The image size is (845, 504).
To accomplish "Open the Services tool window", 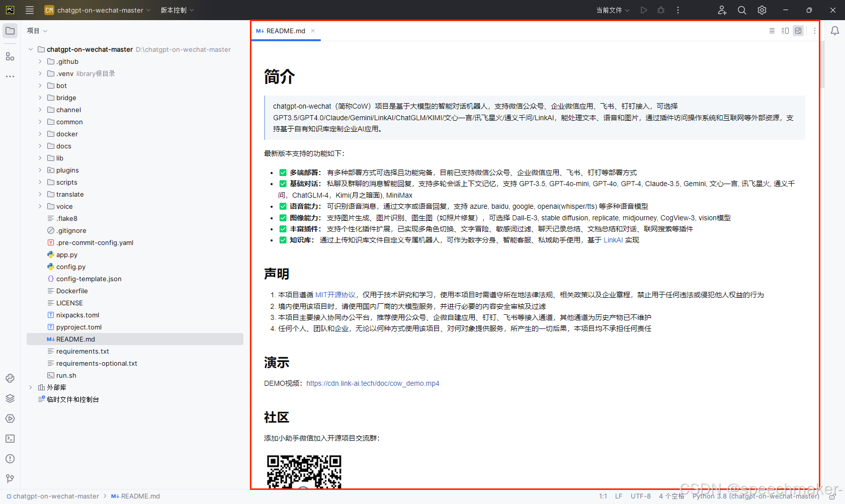I will [x=10, y=418].
